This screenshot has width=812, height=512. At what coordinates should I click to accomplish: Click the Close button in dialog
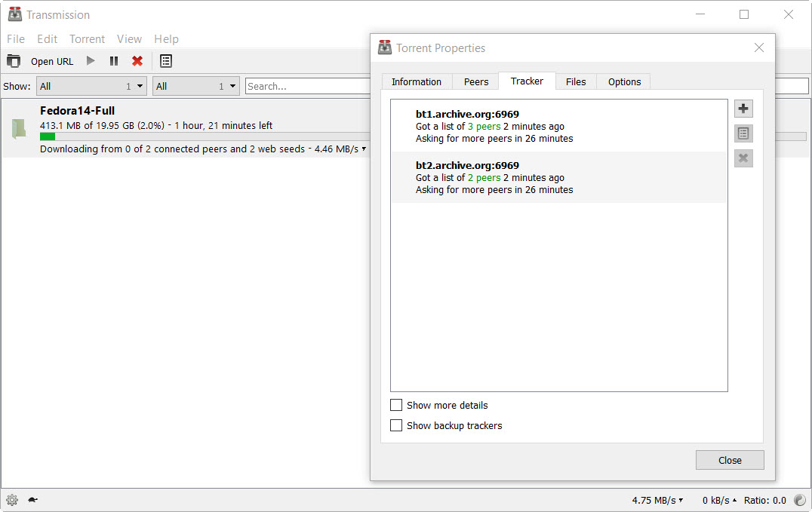[x=730, y=460]
